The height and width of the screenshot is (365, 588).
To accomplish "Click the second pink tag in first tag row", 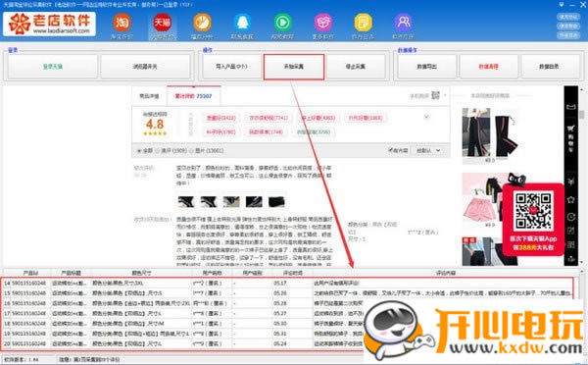I will tap(269, 118).
